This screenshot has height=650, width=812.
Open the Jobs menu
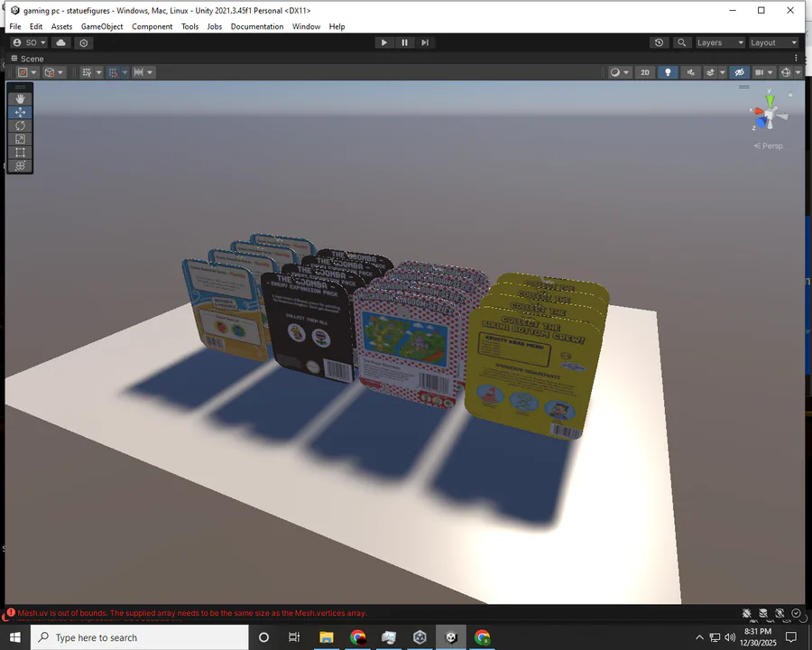click(x=215, y=26)
